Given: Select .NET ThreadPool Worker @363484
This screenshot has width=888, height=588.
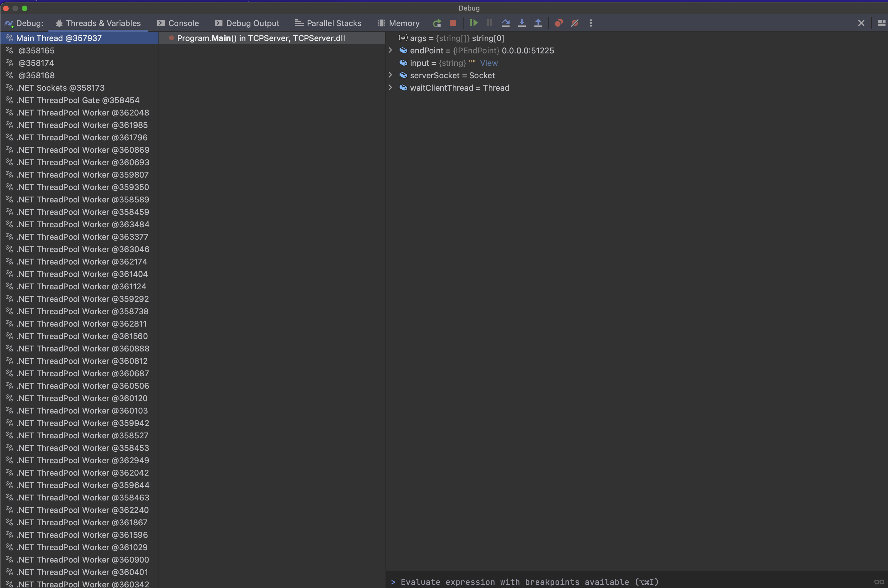Looking at the screenshot, I should tap(79, 224).
